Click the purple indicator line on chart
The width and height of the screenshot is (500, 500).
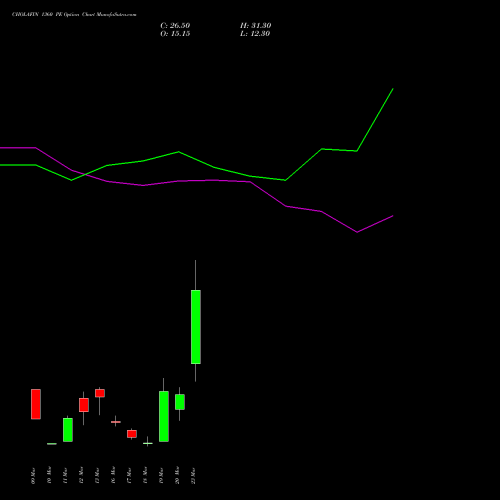pos(213,180)
